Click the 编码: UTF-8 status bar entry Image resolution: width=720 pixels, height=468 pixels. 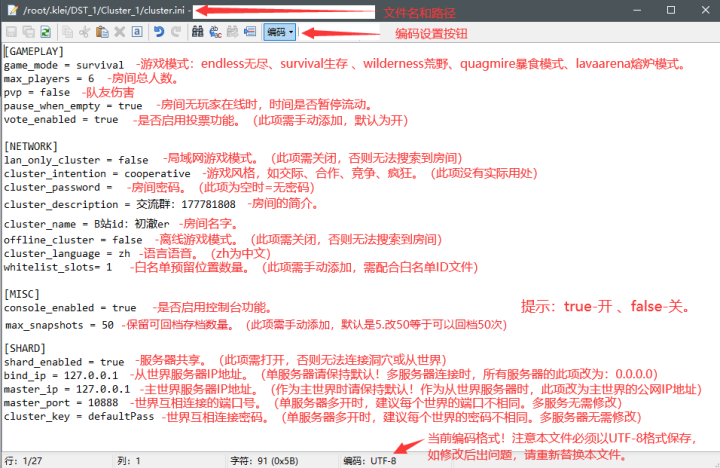pyautogui.click(x=370, y=461)
